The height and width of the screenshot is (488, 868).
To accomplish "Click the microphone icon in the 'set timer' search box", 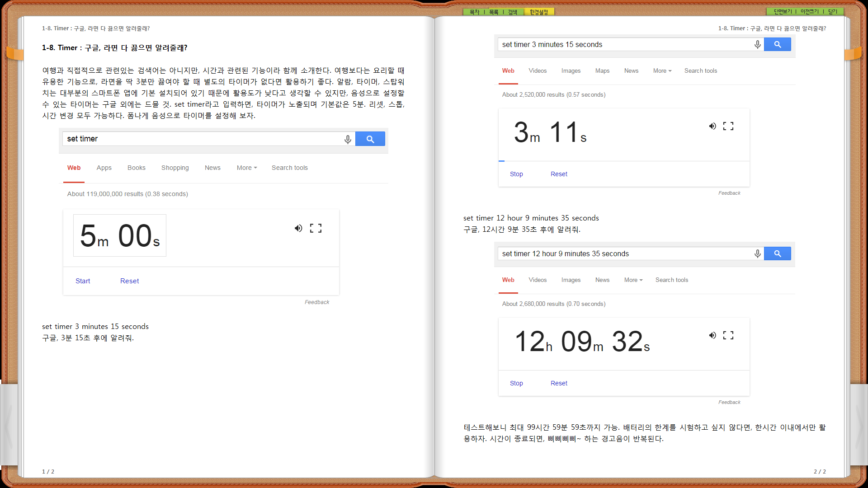I will click(x=348, y=139).
